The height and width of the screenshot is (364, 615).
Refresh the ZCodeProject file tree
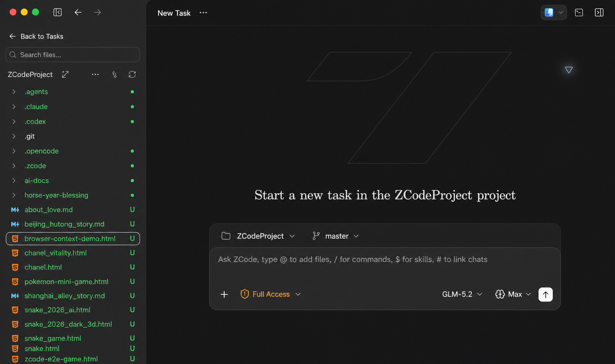click(132, 74)
